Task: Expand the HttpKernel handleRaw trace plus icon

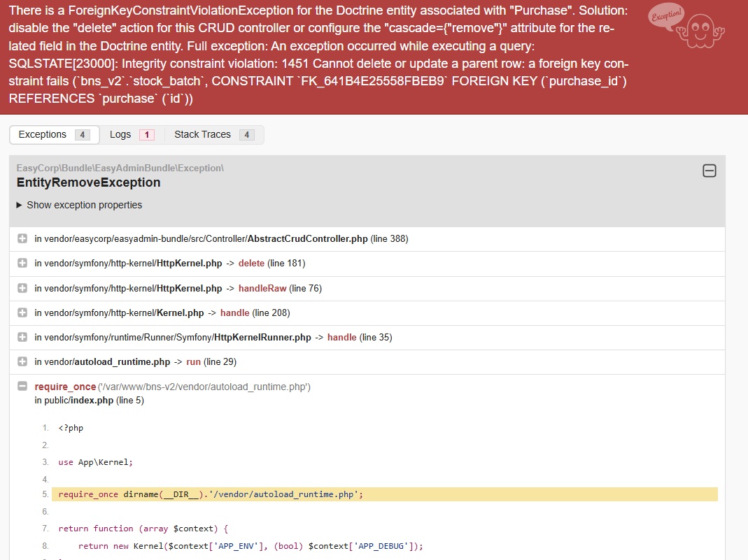Action: 22,288
